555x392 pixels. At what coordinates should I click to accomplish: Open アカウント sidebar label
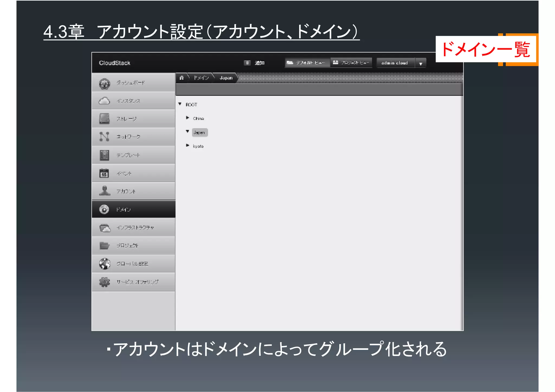point(126,192)
